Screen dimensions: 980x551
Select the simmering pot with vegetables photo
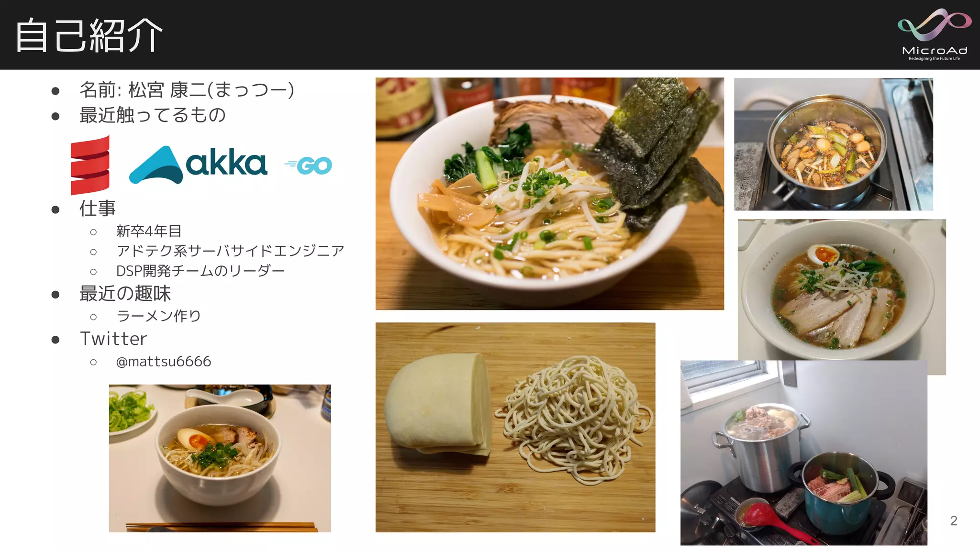click(x=834, y=144)
